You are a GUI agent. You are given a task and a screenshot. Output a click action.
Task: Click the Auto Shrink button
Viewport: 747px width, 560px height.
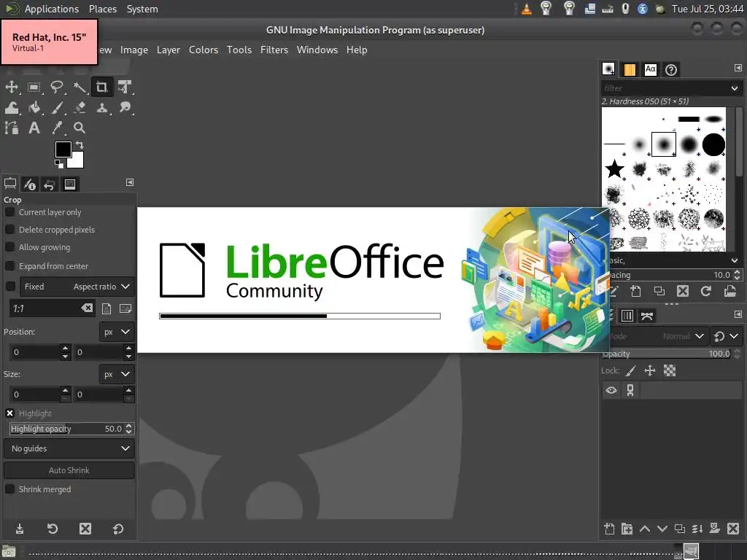tap(69, 470)
